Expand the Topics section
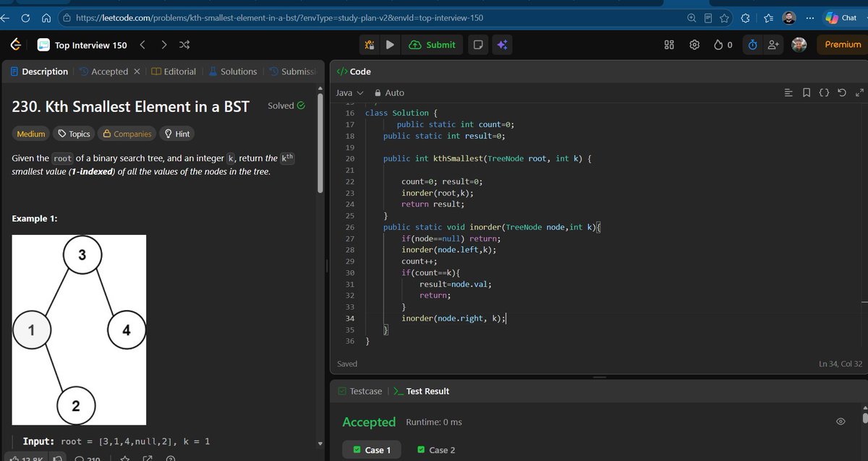 tap(74, 134)
